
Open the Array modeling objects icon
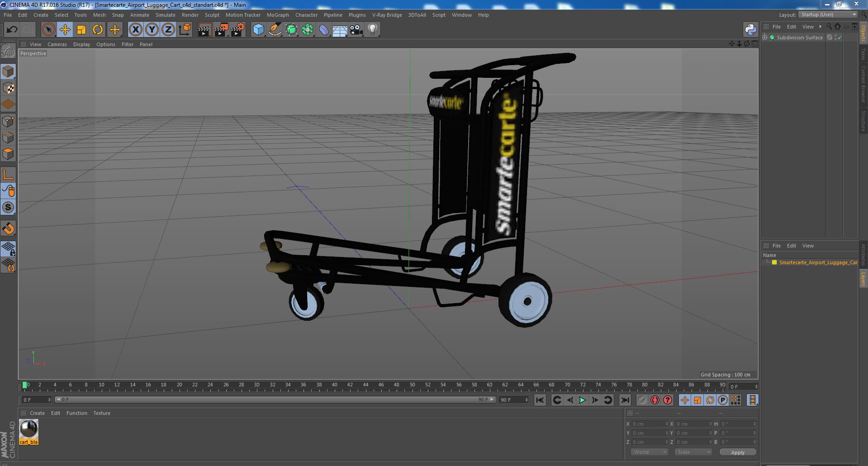[308, 30]
